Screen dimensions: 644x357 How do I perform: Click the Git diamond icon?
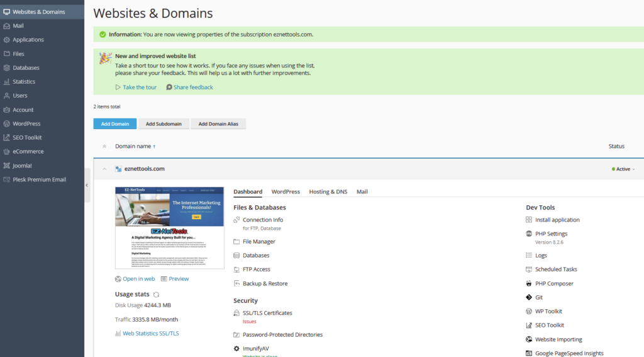529,297
